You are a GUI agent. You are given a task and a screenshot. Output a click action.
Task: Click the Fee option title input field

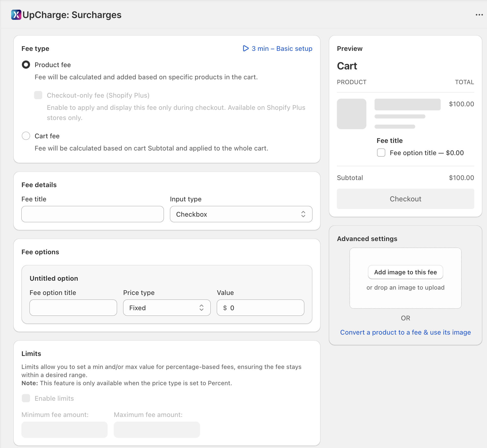click(73, 308)
